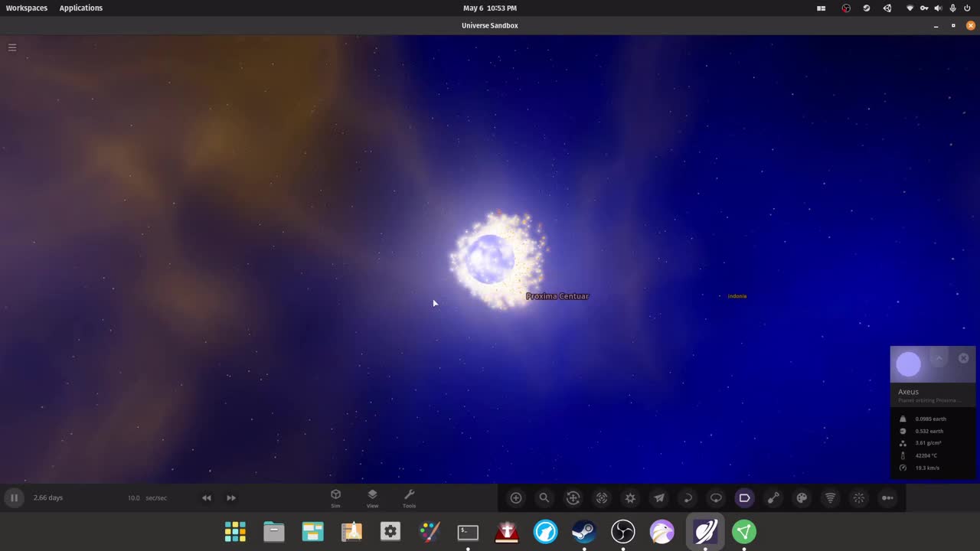This screenshot has height=551, width=980.
Task: Click the sec/sec speed unit
Action: coord(156,497)
